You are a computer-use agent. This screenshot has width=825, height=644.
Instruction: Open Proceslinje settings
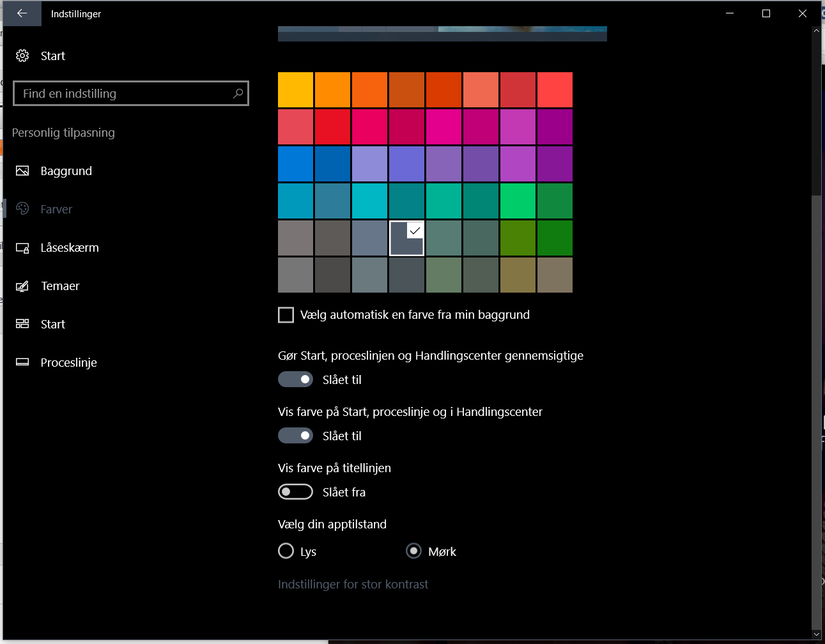pos(68,362)
